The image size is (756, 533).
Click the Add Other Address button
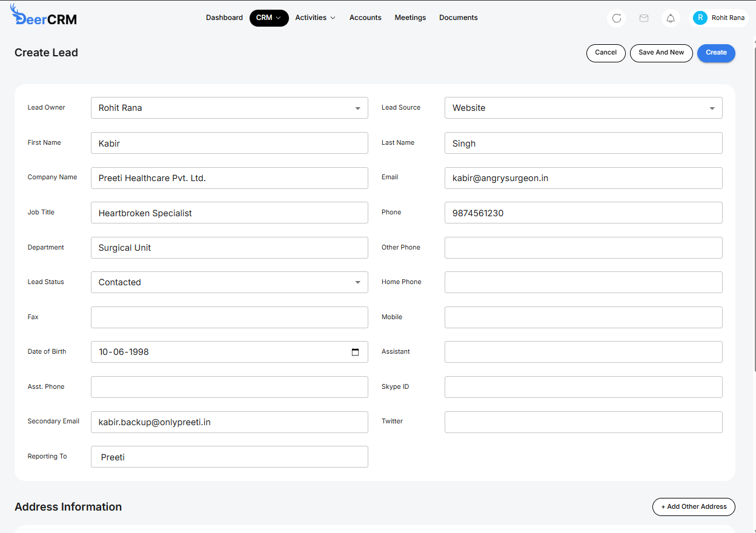pyautogui.click(x=693, y=507)
